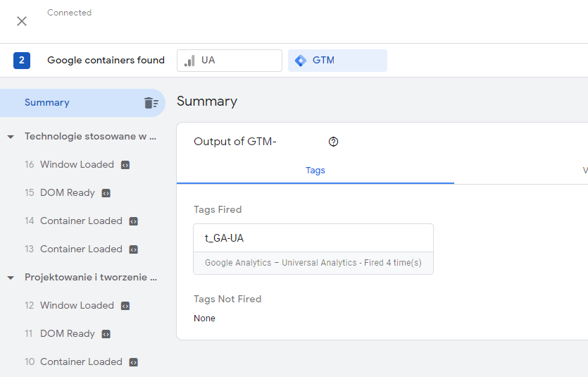Open the Summary item in sidebar

[x=82, y=103]
